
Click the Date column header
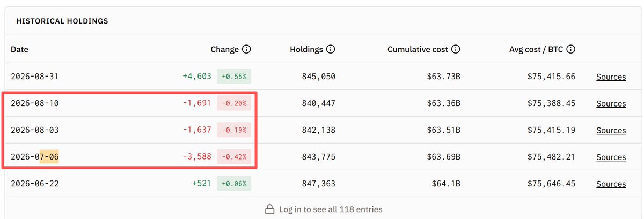point(19,49)
